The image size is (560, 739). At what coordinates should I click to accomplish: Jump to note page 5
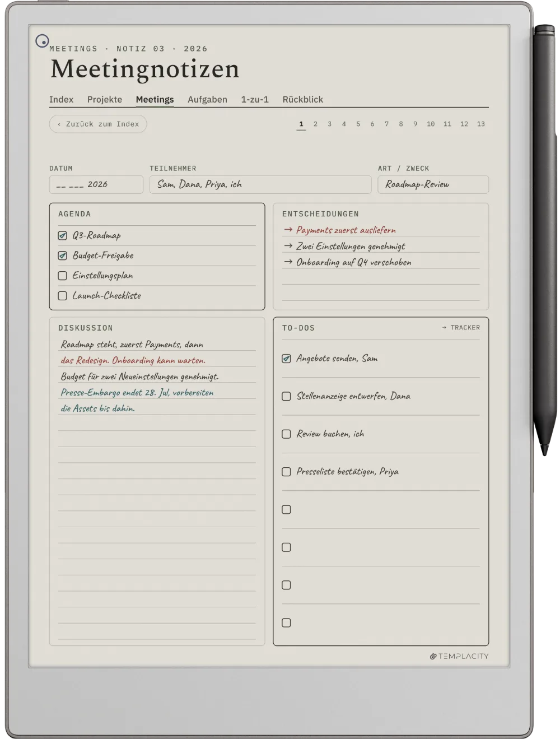358,124
